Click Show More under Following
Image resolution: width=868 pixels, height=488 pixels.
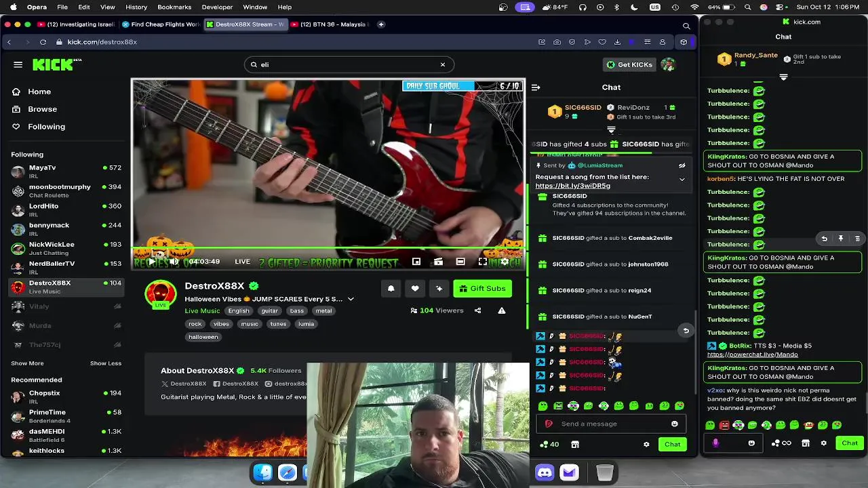point(27,363)
